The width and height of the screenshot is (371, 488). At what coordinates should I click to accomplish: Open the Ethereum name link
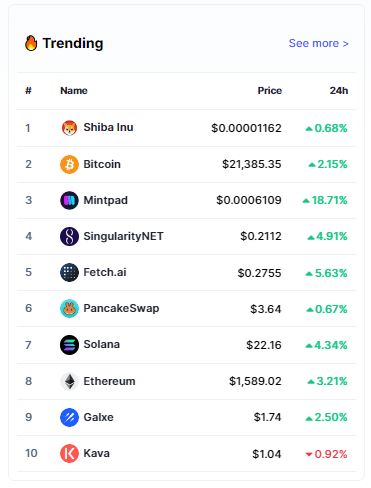(109, 381)
